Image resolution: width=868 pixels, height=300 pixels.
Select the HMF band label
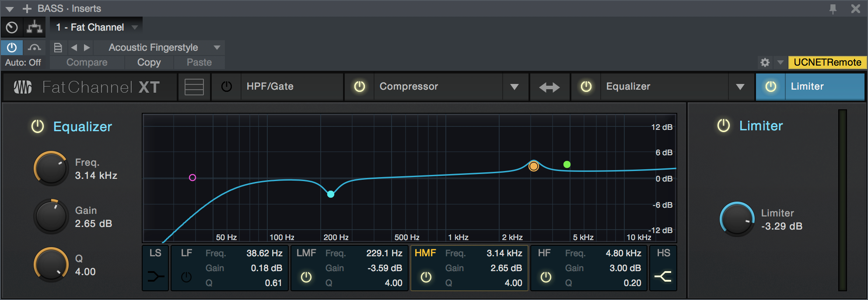(x=425, y=253)
